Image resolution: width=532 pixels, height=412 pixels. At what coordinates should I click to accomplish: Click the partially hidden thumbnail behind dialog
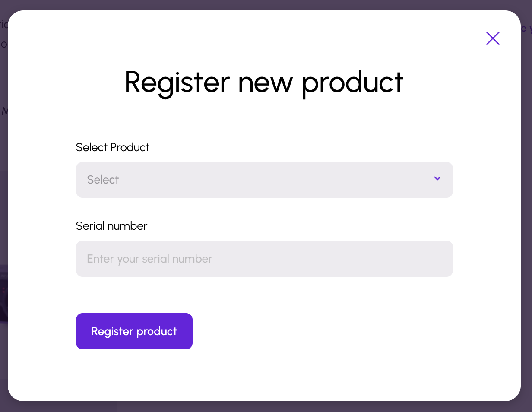[3, 294]
